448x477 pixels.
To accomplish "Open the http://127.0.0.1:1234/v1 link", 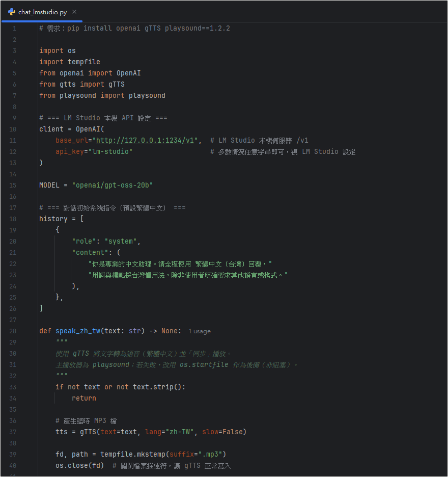I will pos(145,140).
